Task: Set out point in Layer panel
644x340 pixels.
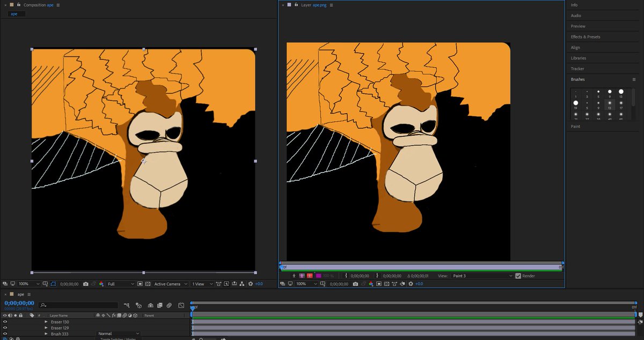Action: coord(377,276)
